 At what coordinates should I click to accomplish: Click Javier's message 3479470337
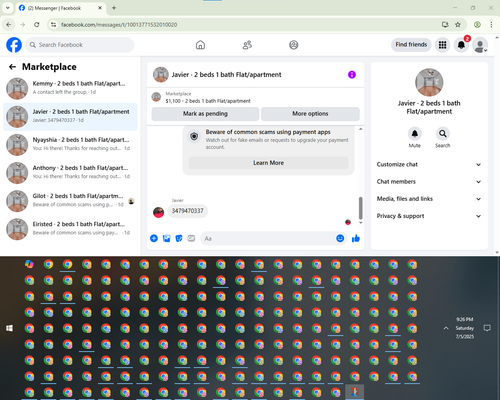pyautogui.click(x=187, y=211)
